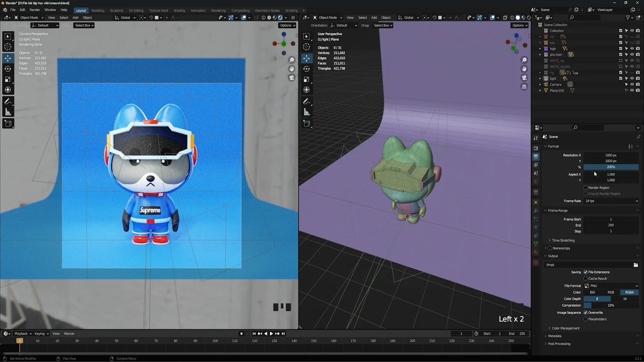644x362 pixels.
Task: Open the Playback menu in timeline
Action: click(23, 334)
